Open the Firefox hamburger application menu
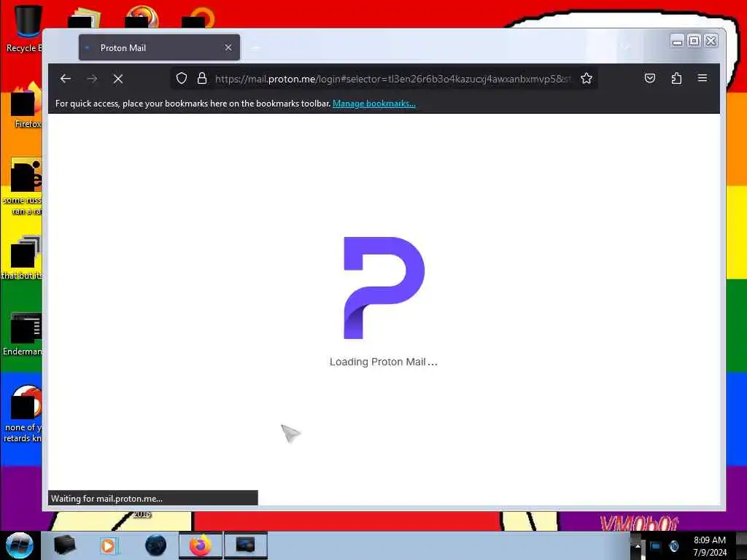The height and width of the screenshot is (560, 747). (x=703, y=78)
